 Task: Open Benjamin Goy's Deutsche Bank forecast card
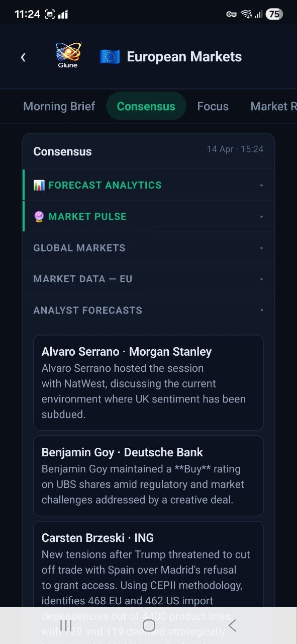(148, 475)
